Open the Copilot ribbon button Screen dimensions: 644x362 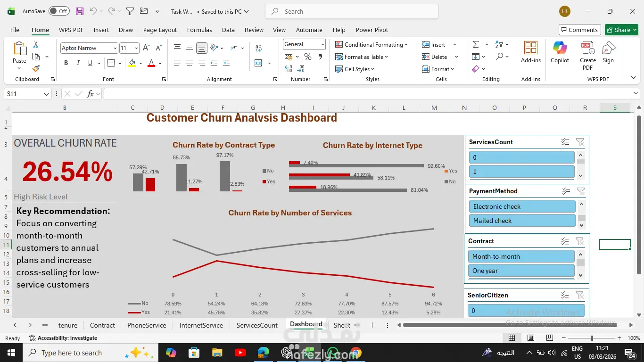click(x=560, y=52)
